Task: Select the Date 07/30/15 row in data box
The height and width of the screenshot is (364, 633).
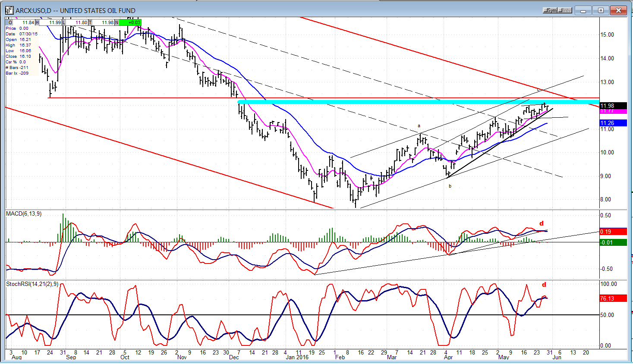Action: [22, 34]
